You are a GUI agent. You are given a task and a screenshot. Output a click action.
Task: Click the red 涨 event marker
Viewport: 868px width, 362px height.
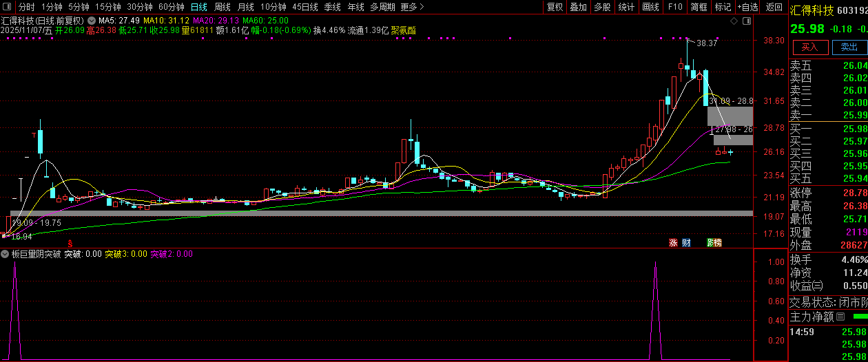[x=673, y=242]
